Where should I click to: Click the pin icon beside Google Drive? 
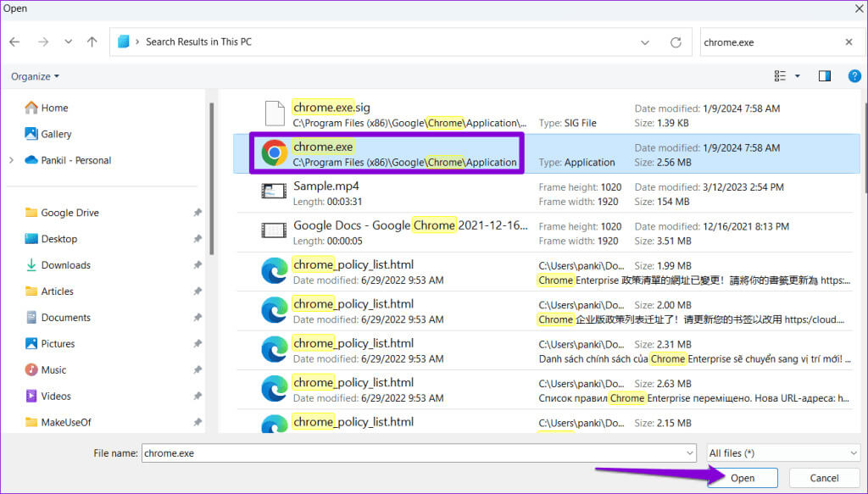[x=197, y=213]
